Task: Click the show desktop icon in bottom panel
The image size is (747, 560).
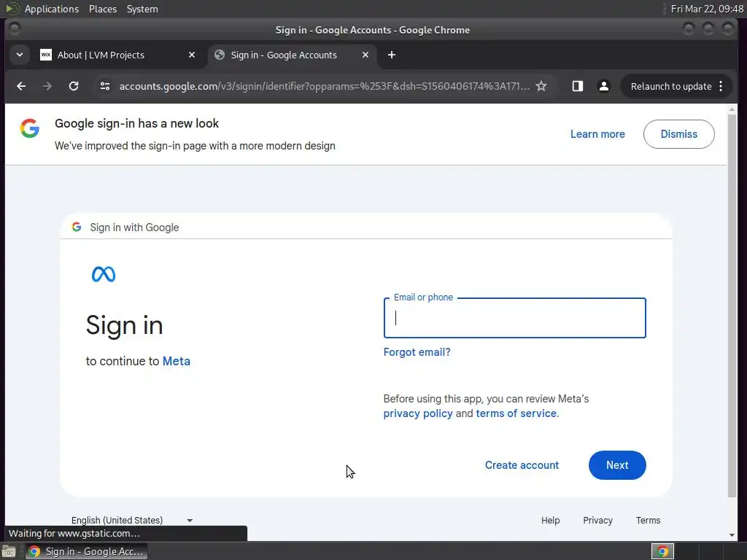Action: point(9,551)
